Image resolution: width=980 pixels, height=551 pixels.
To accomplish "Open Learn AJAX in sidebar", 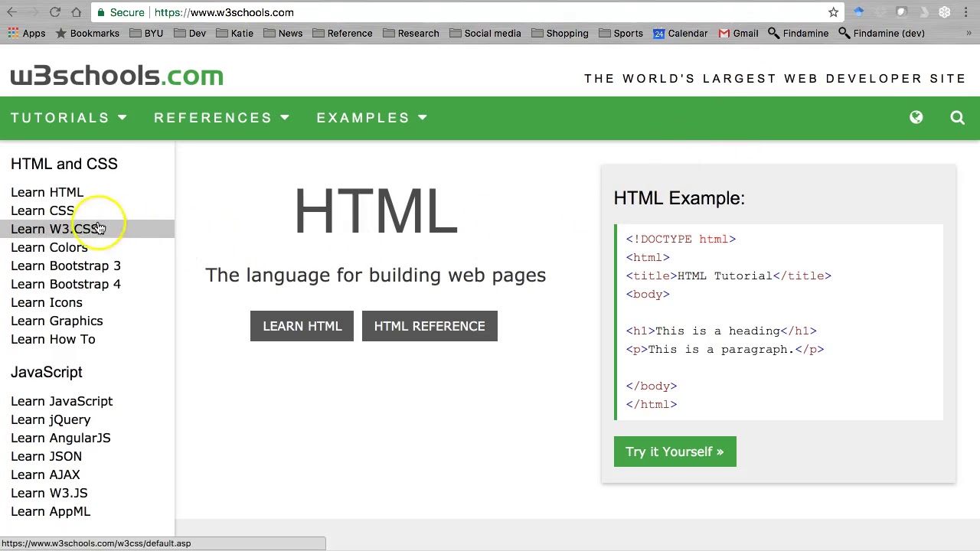I will pos(45,474).
